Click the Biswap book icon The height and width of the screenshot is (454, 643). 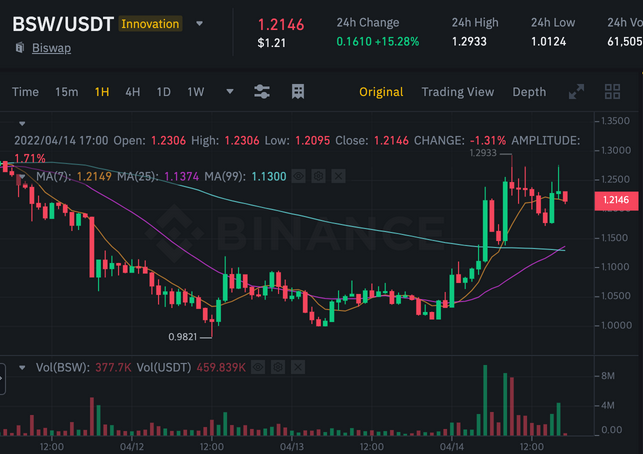click(20, 48)
